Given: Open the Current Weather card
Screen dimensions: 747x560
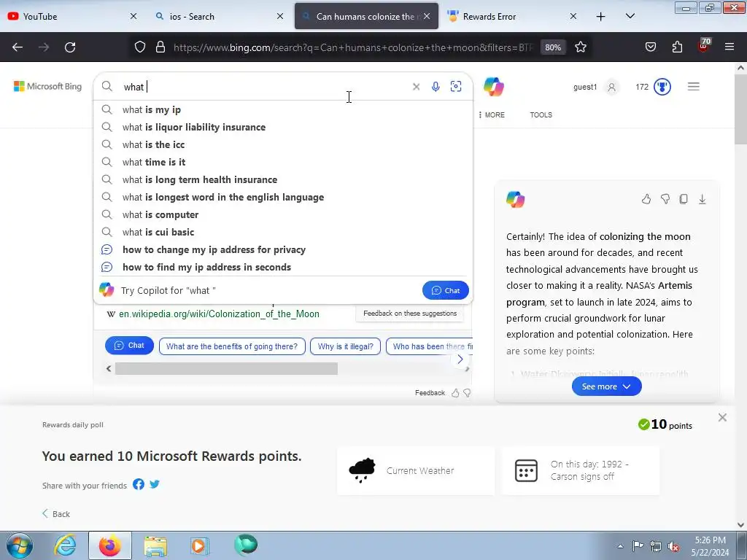Looking at the screenshot, I should click(x=416, y=470).
